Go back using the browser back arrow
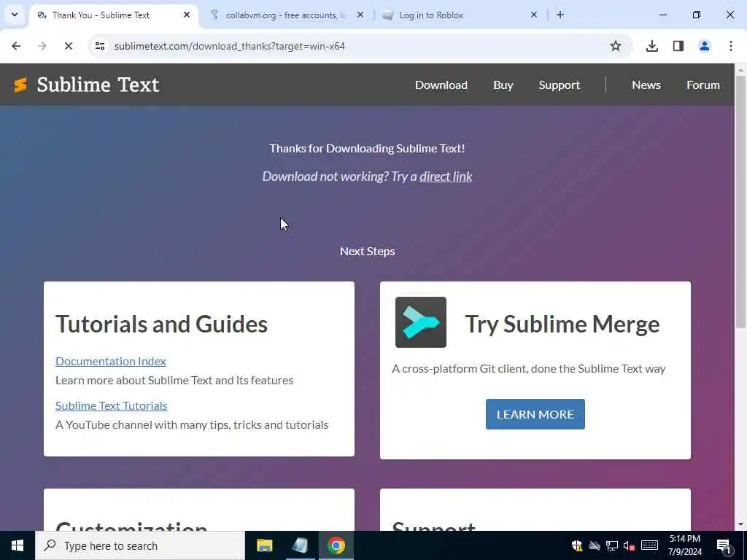Image resolution: width=747 pixels, height=560 pixels. click(16, 46)
